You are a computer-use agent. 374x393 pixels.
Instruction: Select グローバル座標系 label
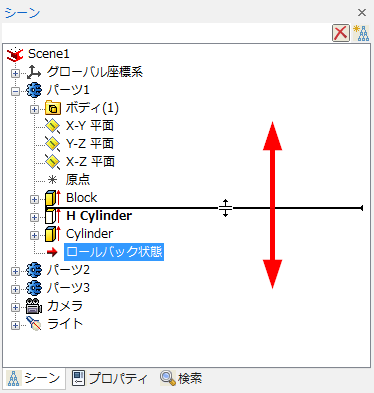pos(95,72)
